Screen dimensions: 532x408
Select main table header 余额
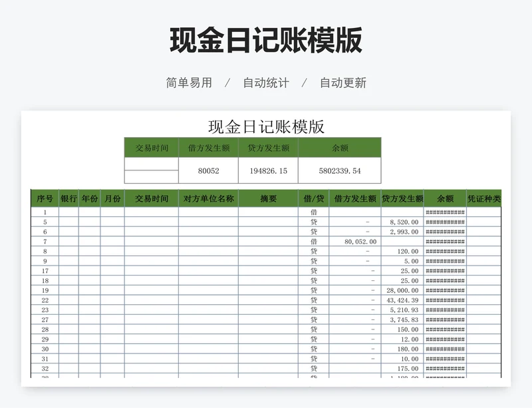tap(445, 198)
